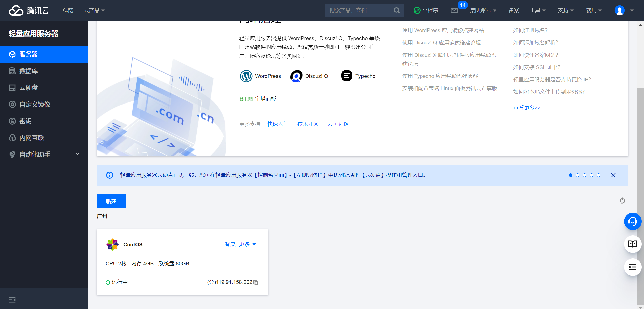Select third carousel dot in banner
This screenshot has width=644, height=309.
tap(585, 175)
